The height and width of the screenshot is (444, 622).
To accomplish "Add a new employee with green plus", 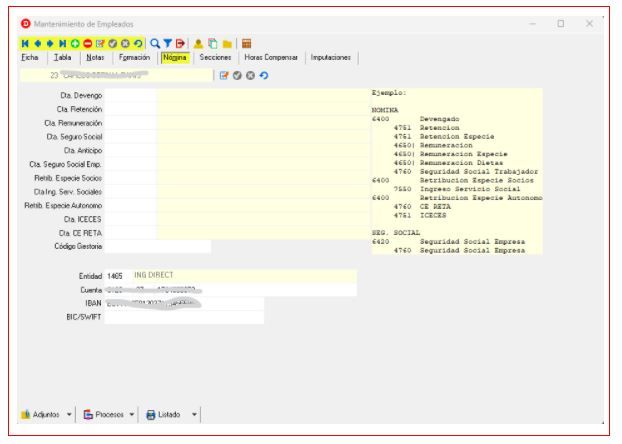I will click(x=75, y=44).
